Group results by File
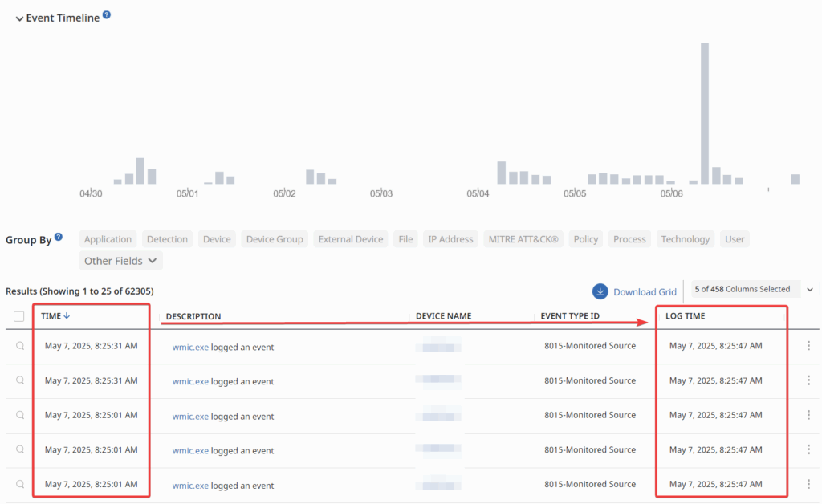The image size is (822, 504). [405, 239]
